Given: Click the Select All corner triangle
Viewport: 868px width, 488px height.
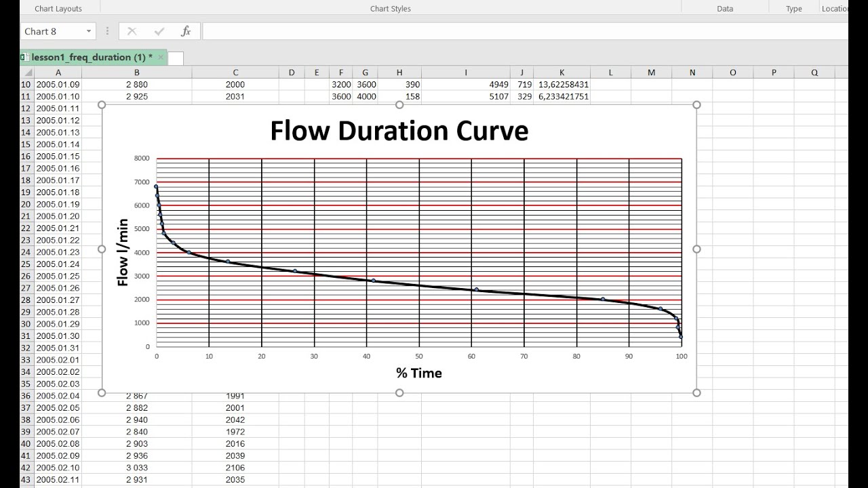Looking at the screenshot, I should 27,73.
